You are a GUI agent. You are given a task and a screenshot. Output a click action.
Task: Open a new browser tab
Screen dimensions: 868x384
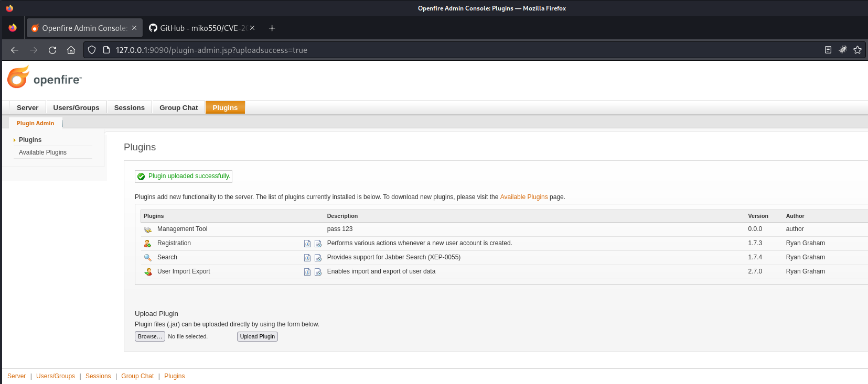point(272,28)
